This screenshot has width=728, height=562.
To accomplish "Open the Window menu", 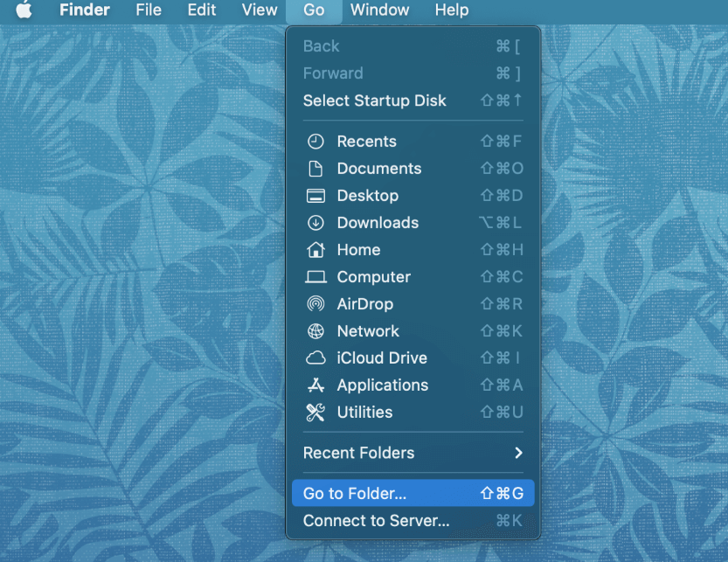I will [x=380, y=10].
